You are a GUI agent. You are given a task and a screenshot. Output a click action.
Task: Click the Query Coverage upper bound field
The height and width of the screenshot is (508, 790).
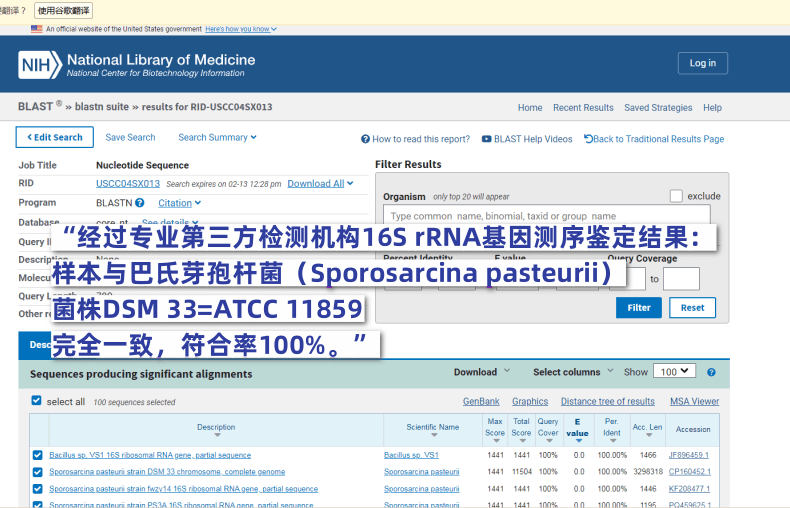681,279
